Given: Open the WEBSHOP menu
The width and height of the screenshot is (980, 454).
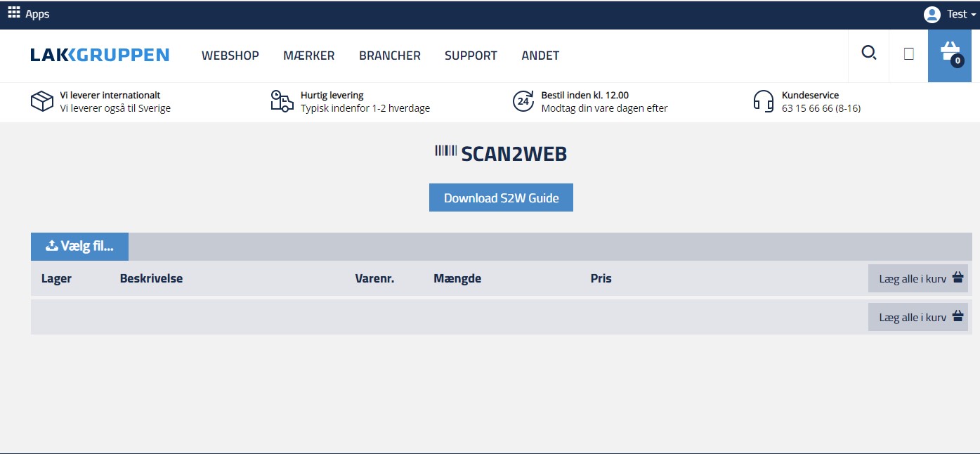Looking at the screenshot, I should 230,56.
